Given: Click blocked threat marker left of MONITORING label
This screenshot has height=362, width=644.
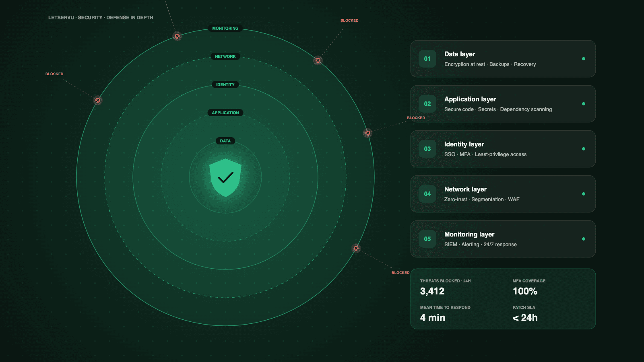Looking at the screenshot, I should click(177, 36).
